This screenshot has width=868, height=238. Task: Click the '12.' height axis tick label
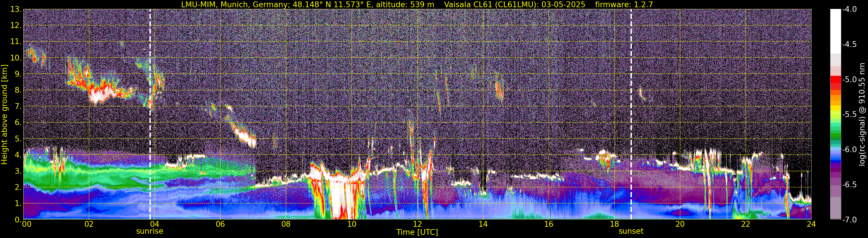[x=16, y=26]
